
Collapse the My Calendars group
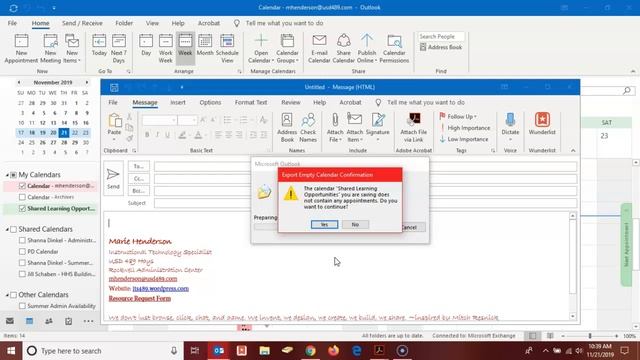coord(7,175)
